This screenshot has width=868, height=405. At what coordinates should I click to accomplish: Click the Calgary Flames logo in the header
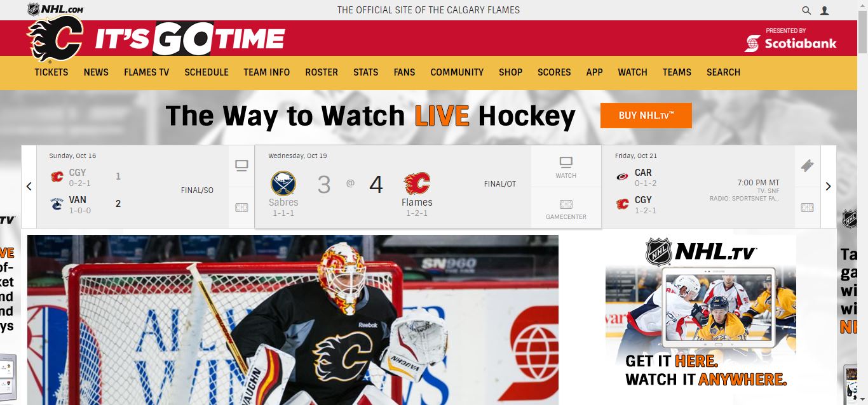55,39
